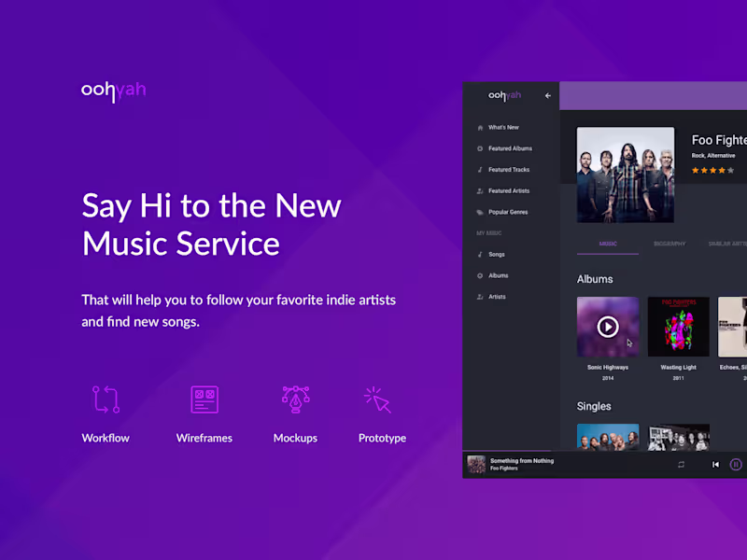
Task: Click the person icon beside Featured Artists
Action: pyautogui.click(x=480, y=191)
